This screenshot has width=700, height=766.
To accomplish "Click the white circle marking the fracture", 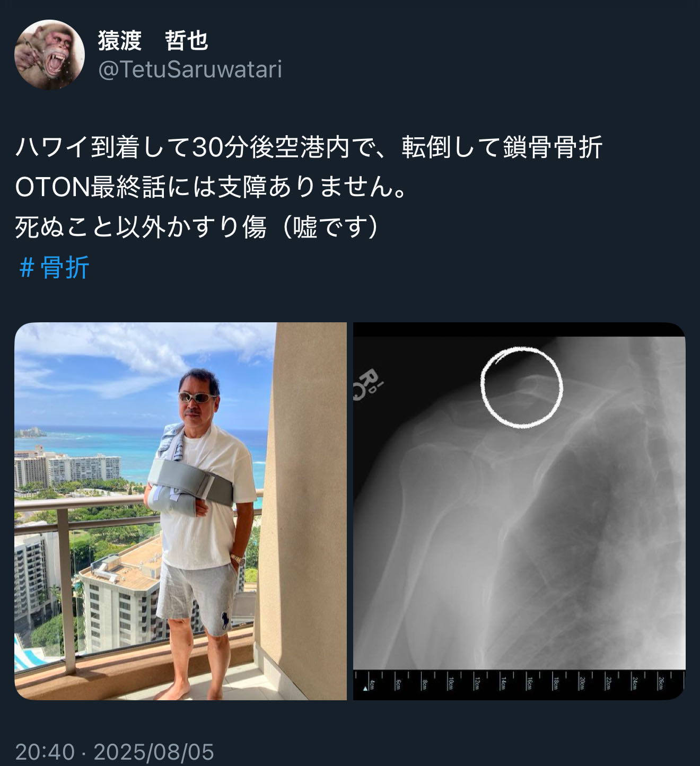I will pos(521,387).
